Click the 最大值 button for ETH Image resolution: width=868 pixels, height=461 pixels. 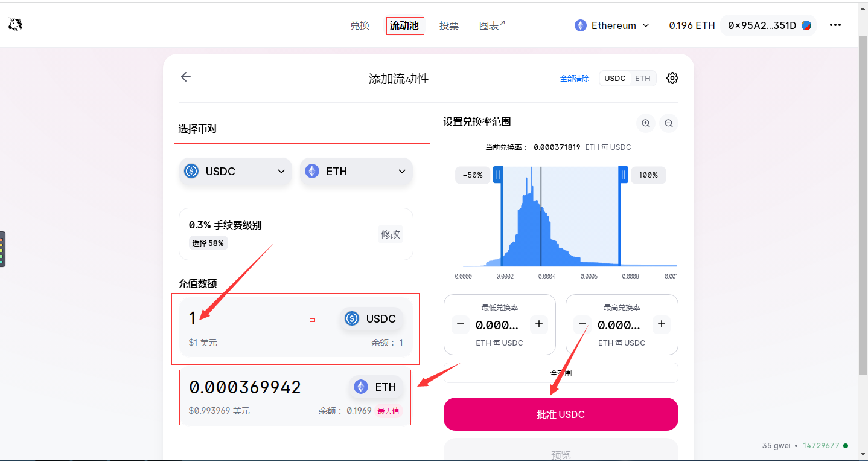tap(388, 411)
